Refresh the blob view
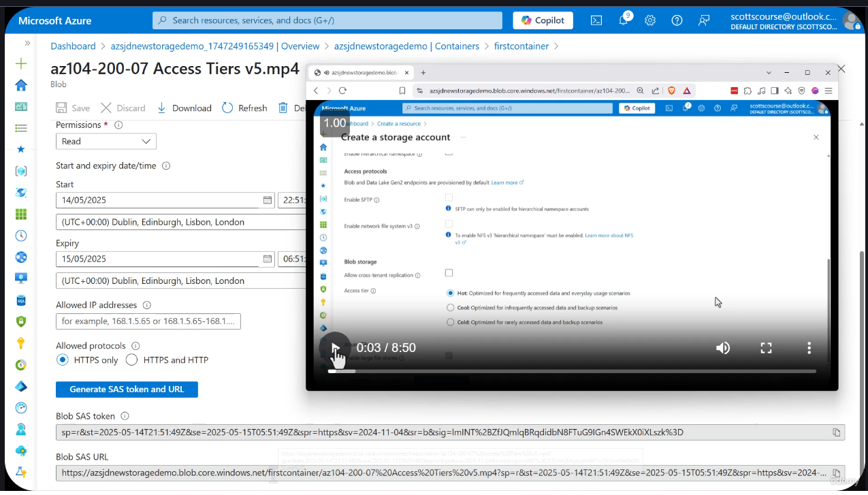868x495 pixels. click(244, 108)
